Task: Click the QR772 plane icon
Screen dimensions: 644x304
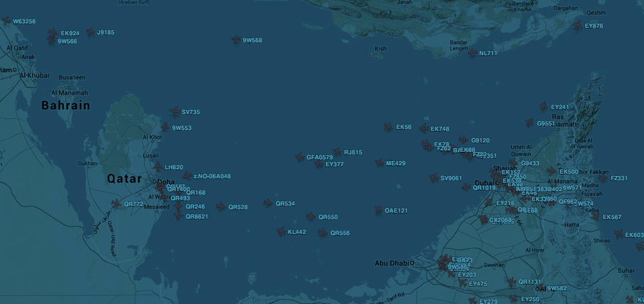Action: click(117, 204)
